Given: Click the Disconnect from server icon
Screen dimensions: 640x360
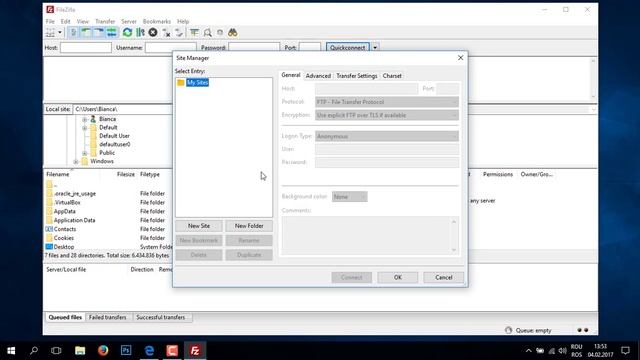Looking at the screenshot, I should 166,32.
